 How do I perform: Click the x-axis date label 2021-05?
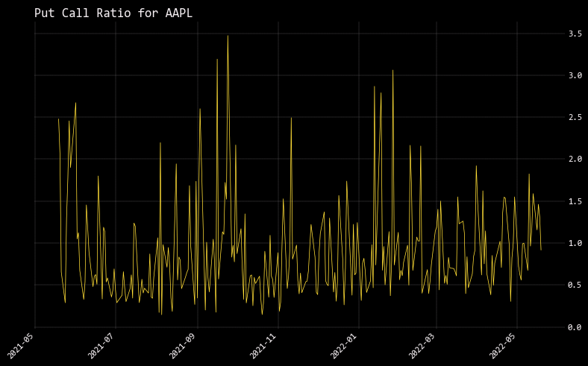click(x=22, y=345)
